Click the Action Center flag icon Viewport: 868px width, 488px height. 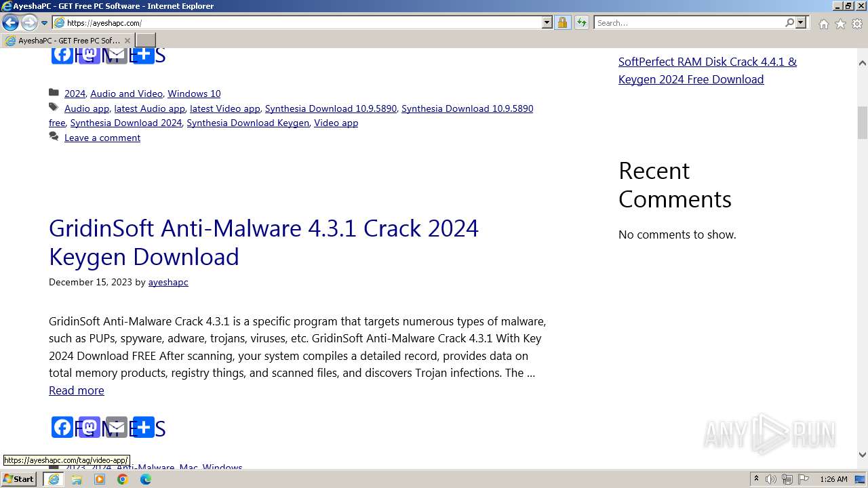click(x=802, y=479)
